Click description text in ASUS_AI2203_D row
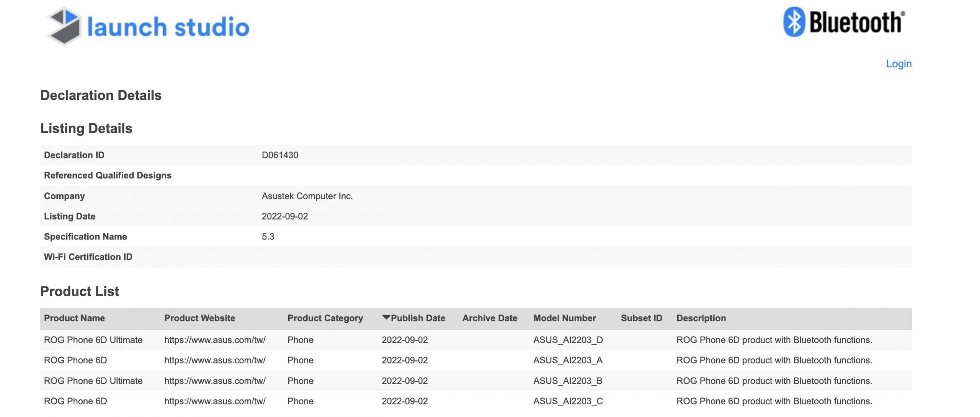 pyautogui.click(x=774, y=340)
